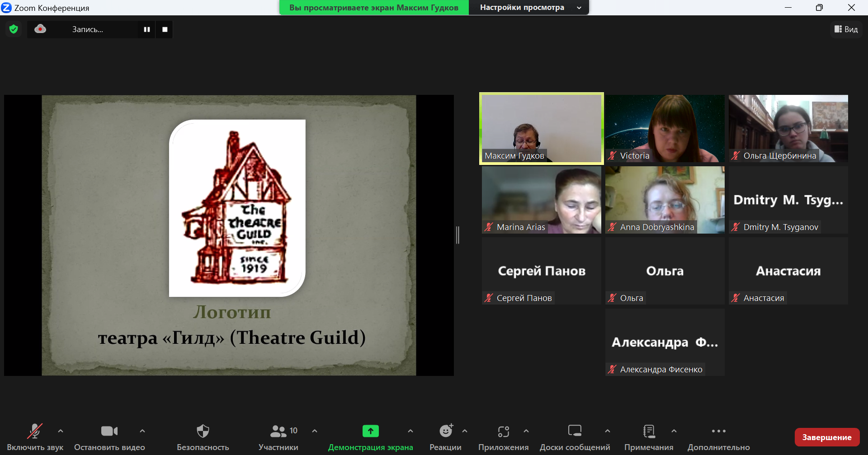Click Ольга Щербинина's muted microphone icon
Viewport: 868px width, 455px height.
click(x=736, y=156)
